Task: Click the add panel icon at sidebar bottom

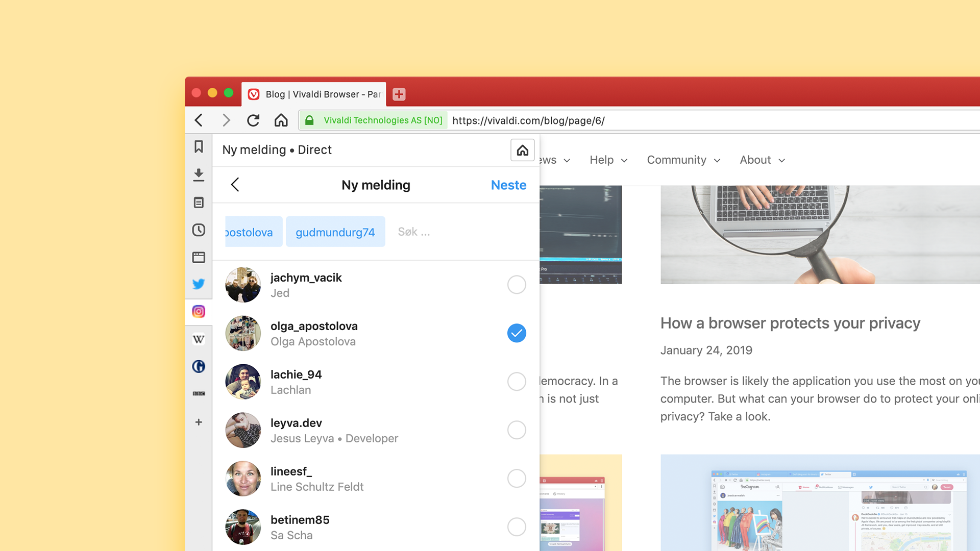Action: 199,422
